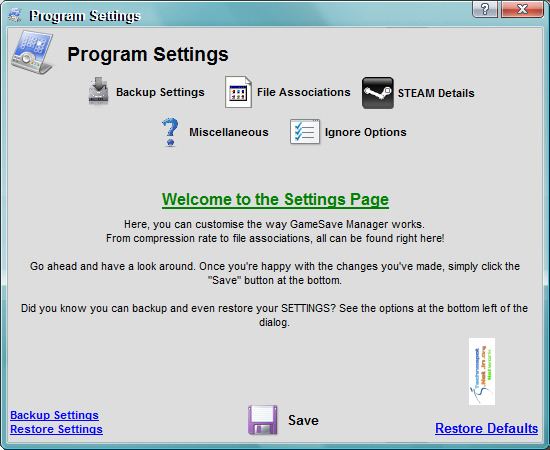
Task: Go to the Miscellaneous settings label
Action: pyautogui.click(x=229, y=132)
